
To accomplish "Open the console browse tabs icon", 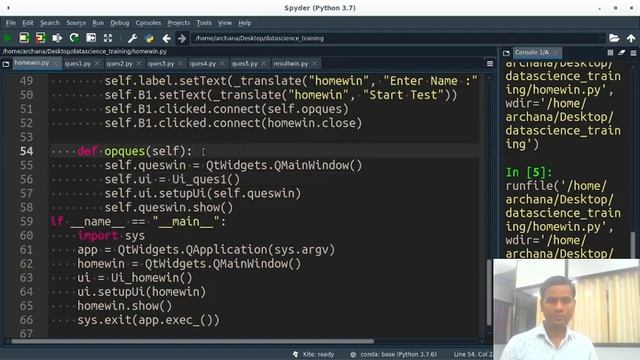I will [x=506, y=53].
